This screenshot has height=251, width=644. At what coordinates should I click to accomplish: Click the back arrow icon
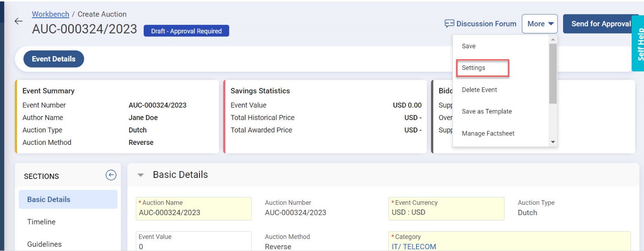click(x=18, y=21)
